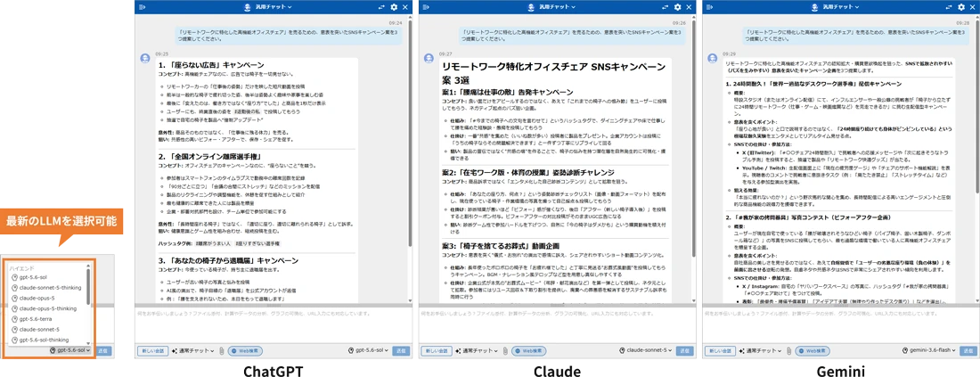Image resolution: width=980 pixels, height=377 pixels.
Task: Toggle Web検索 in the ChatGPT window
Action: pyautogui.click(x=245, y=351)
